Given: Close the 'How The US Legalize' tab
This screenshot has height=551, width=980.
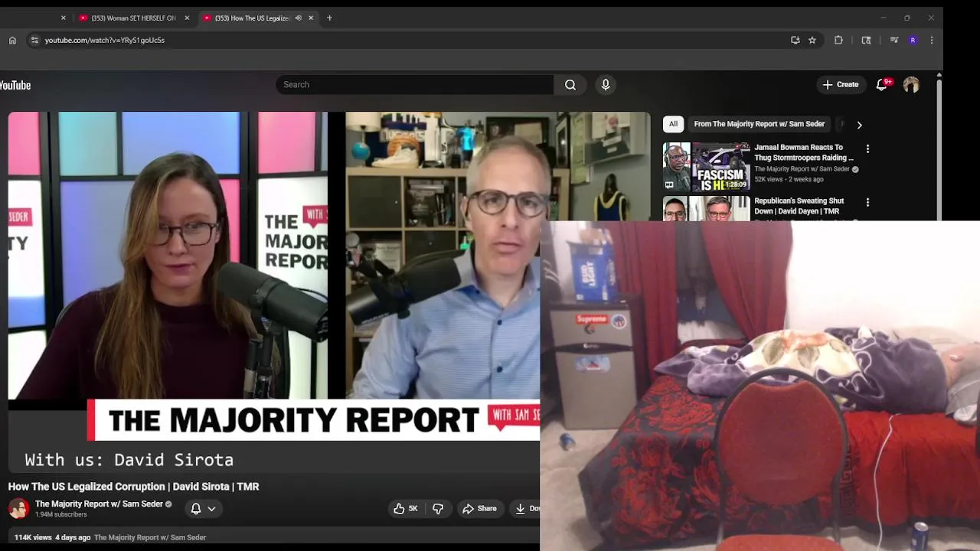Looking at the screenshot, I should [x=311, y=18].
